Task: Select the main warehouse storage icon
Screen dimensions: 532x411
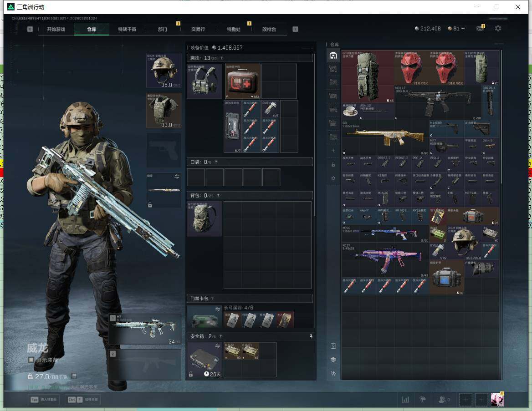Action: [x=333, y=56]
